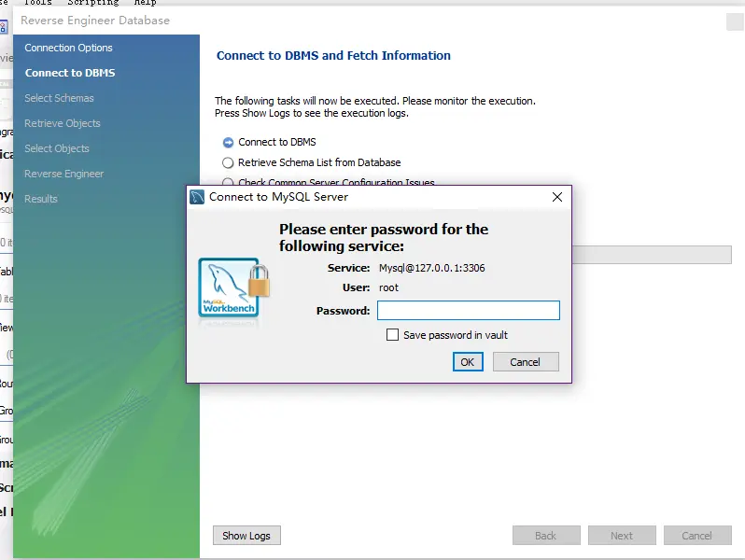Click the Connect to DBMS and Fetch Information heading
Screen dimensions: 745x560
tap(333, 56)
